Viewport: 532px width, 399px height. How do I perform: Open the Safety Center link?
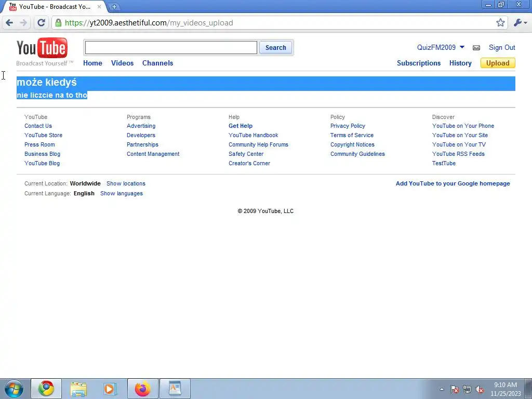(x=246, y=154)
